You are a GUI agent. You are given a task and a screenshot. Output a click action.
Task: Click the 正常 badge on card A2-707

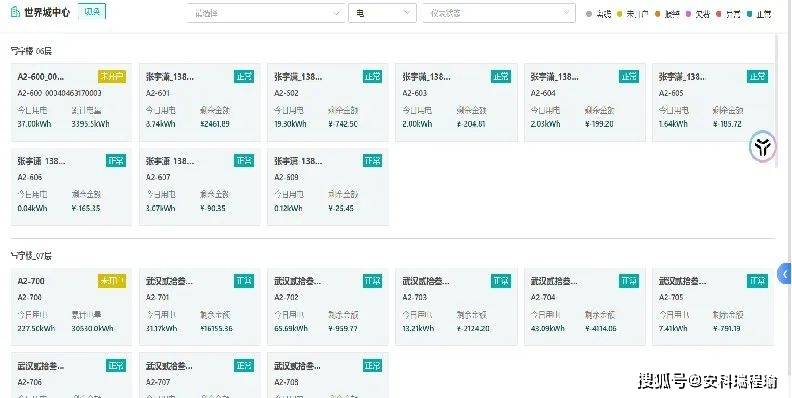(x=244, y=365)
